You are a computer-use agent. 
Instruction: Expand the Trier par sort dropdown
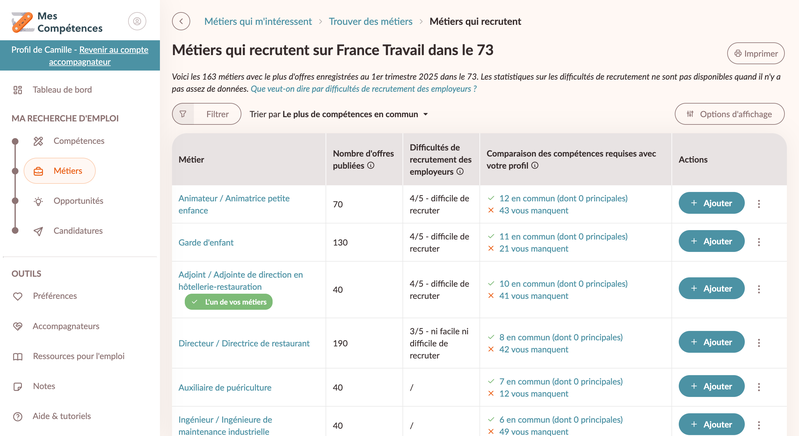coord(338,114)
